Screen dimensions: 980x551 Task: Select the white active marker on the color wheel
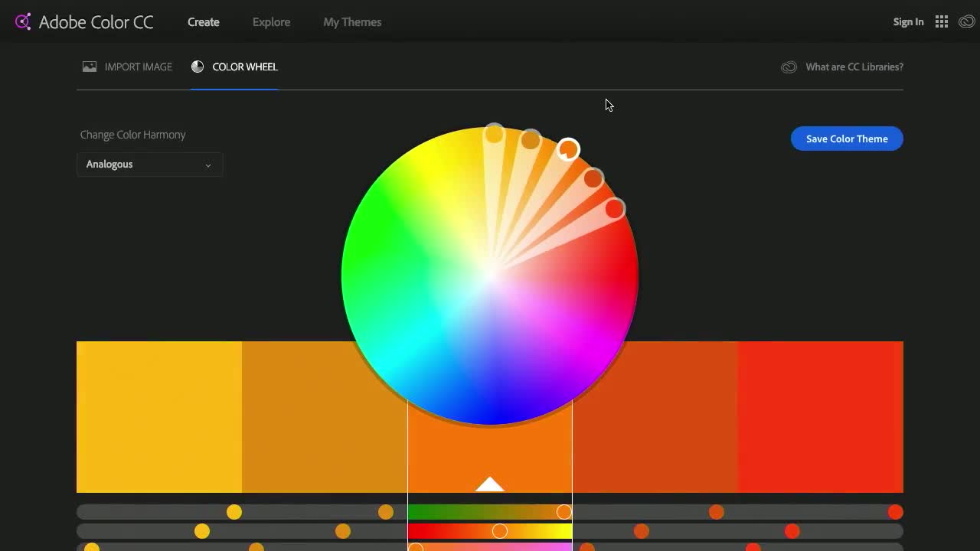(568, 148)
